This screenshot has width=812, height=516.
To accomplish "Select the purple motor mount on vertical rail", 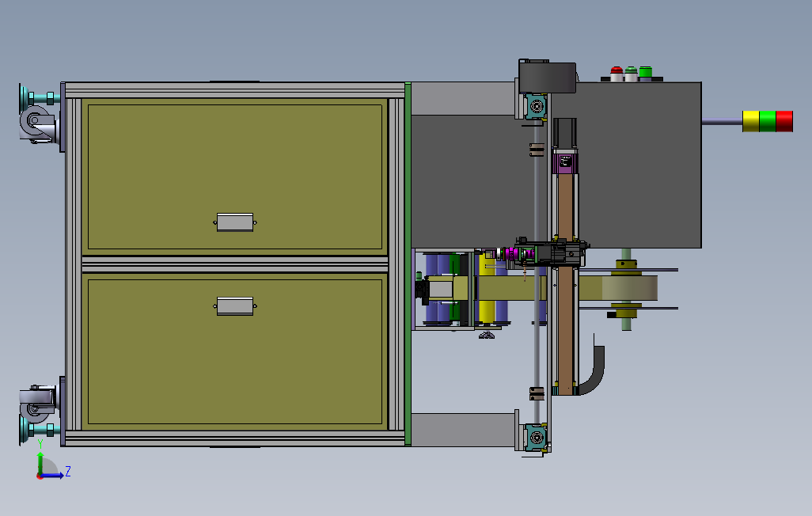I will 565,163.
